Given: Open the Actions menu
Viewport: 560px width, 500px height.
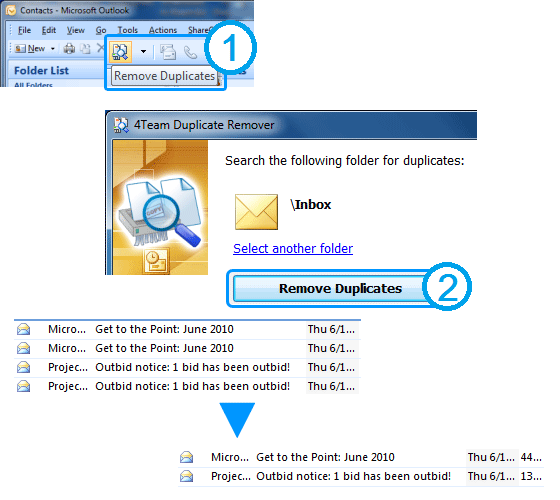Looking at the screenshot, I should coord(163,30).
